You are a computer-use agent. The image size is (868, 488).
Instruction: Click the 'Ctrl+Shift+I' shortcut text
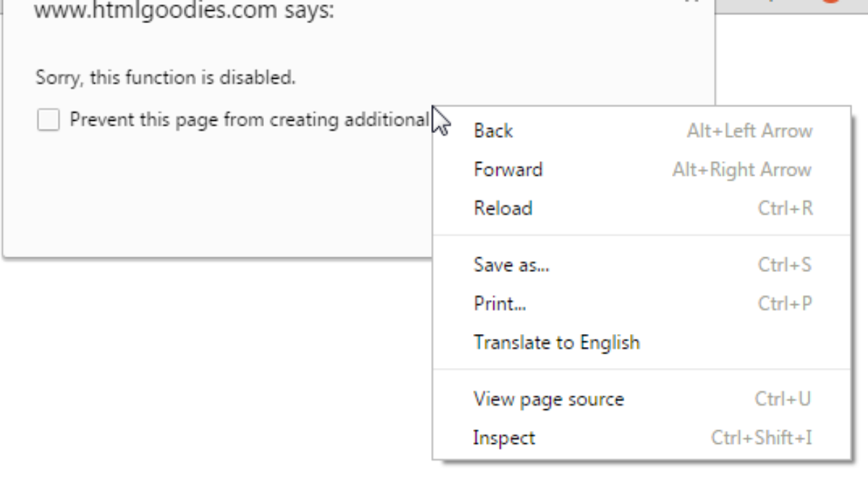[x=761, y=438]
